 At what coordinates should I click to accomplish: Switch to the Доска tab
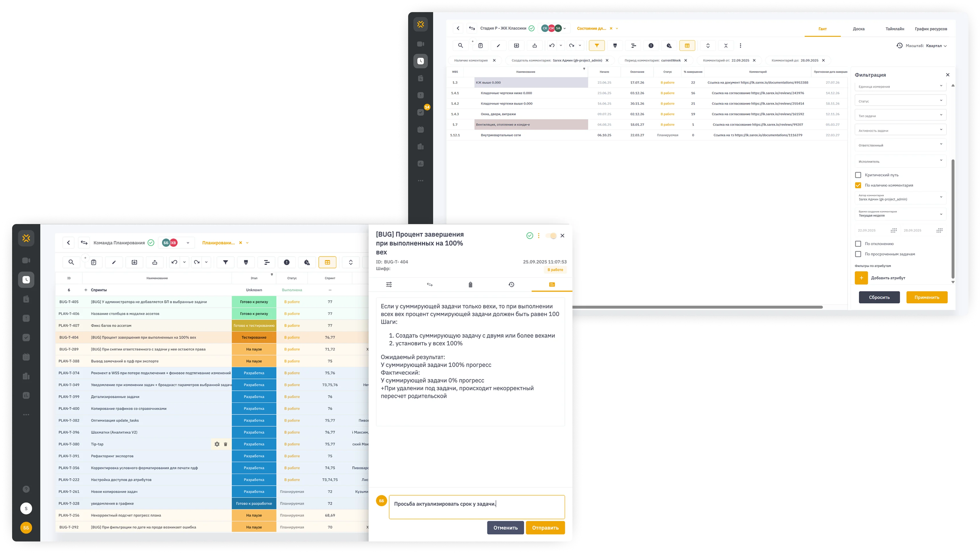point(859,29)
